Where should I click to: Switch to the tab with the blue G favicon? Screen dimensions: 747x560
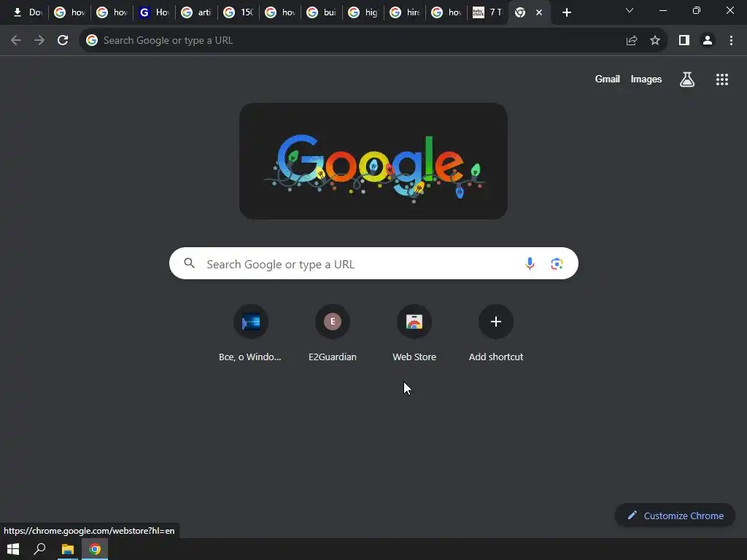click(x=154, y=12)
